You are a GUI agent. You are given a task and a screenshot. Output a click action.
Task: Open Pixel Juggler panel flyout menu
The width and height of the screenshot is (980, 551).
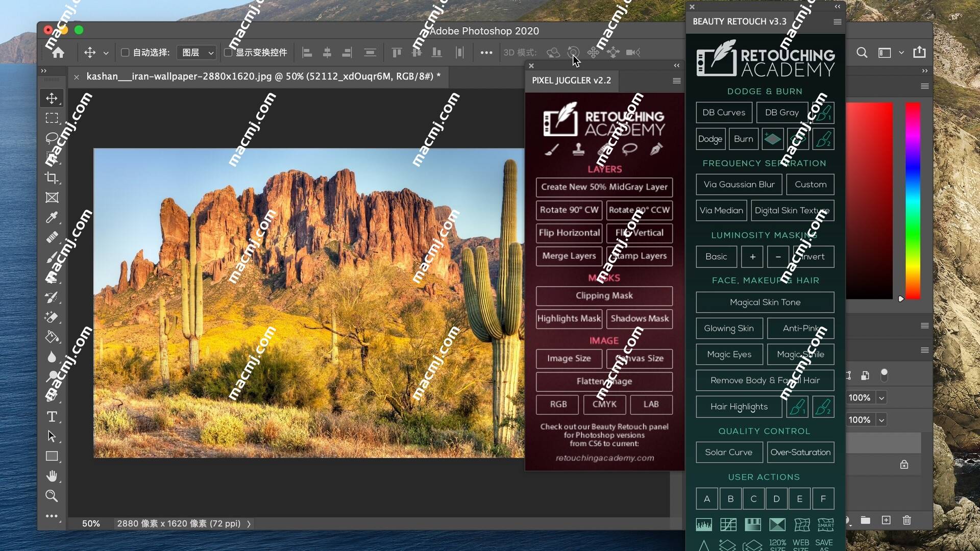click(x=677, y=81)
